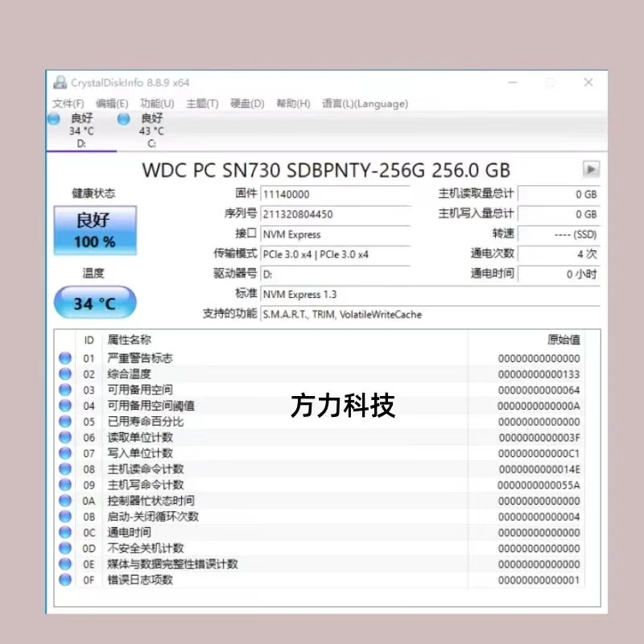
Task: Click the 属性名称 column header
Action: click(x=130, y=340)
